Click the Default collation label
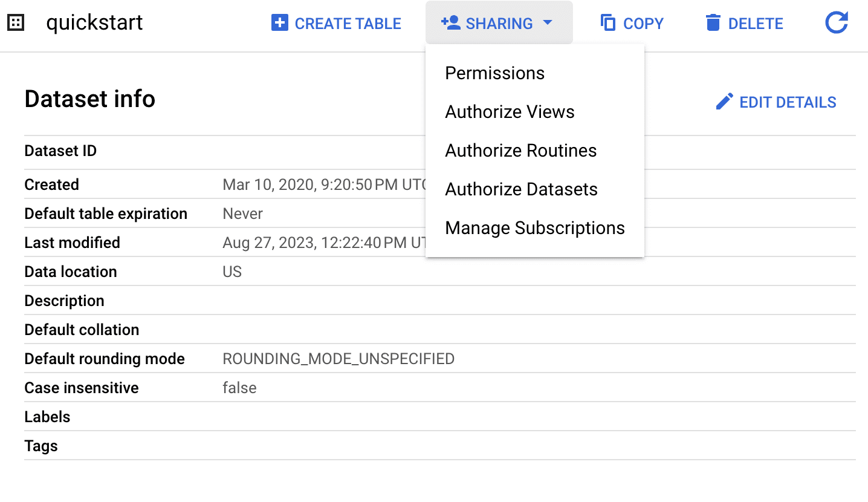The image size is (868, 502). click(82, 330)
